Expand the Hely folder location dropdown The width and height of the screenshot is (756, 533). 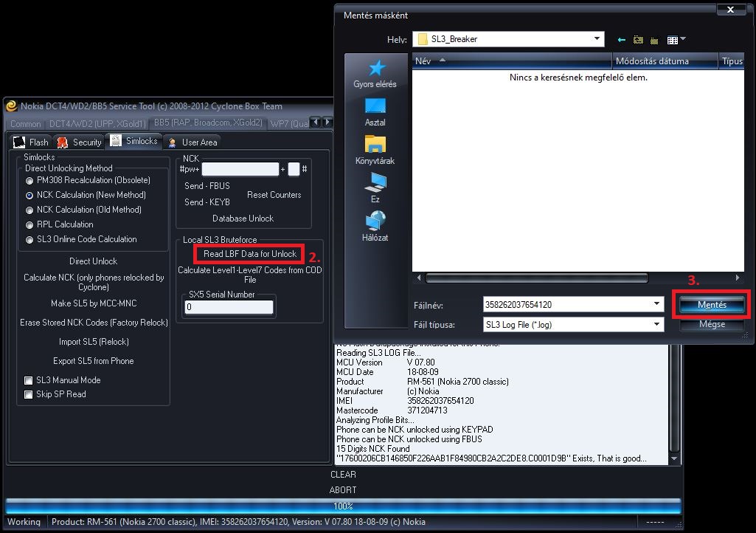(597, 38)
